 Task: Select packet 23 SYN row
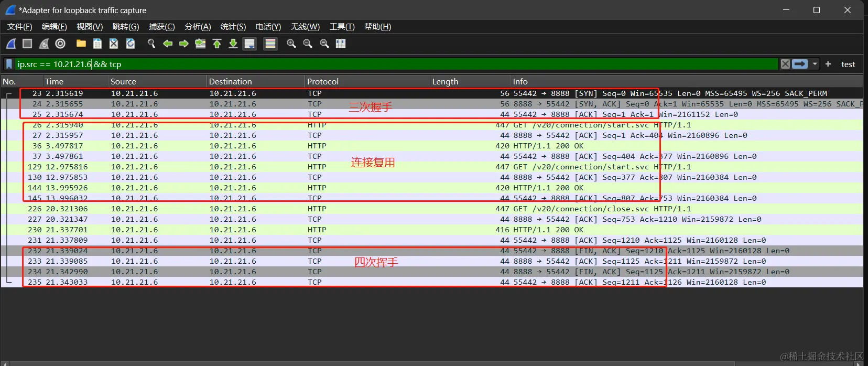pos(432,93)
